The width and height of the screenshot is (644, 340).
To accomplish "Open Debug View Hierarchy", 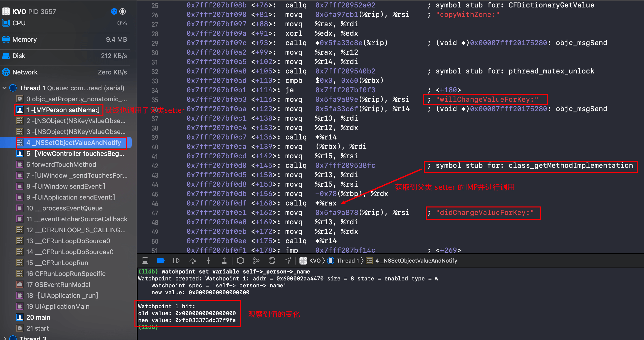I will coord(240,261).
